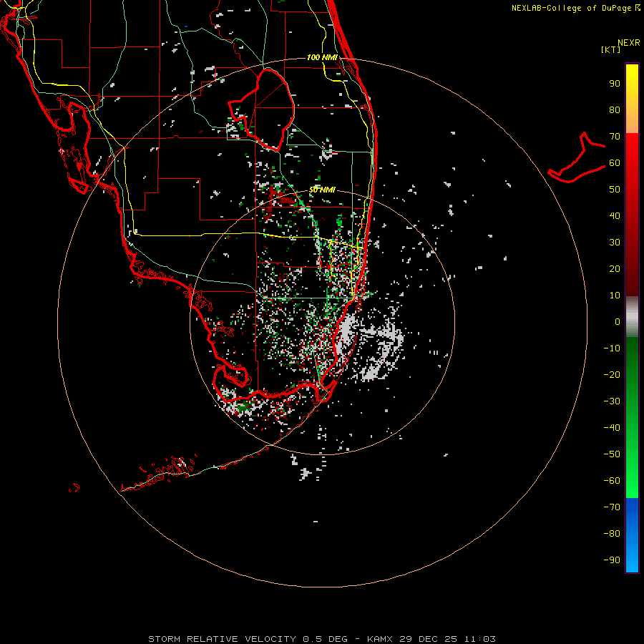Click the -60 value on the velocity scale
This screenshot has height=644, width=644.
point(612,481)
